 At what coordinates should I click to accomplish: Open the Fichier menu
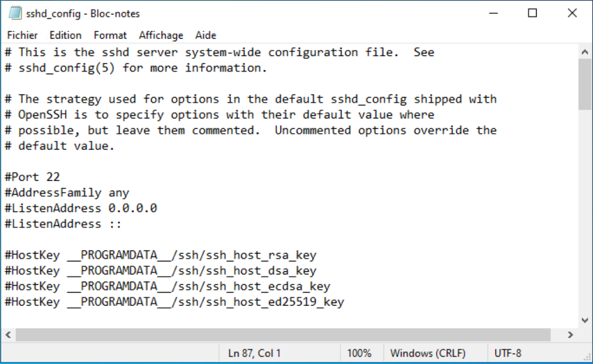coord(22,35)
